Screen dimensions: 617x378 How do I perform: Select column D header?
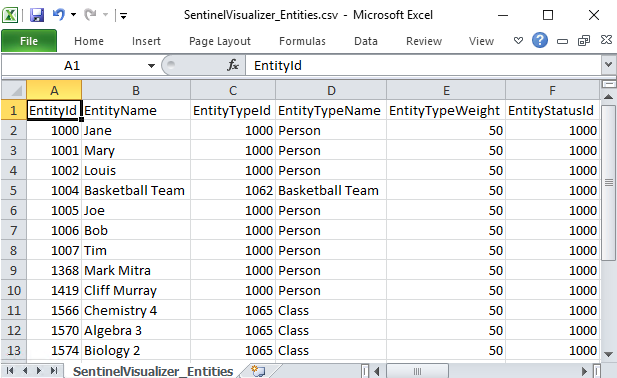(x=331, y=90)
